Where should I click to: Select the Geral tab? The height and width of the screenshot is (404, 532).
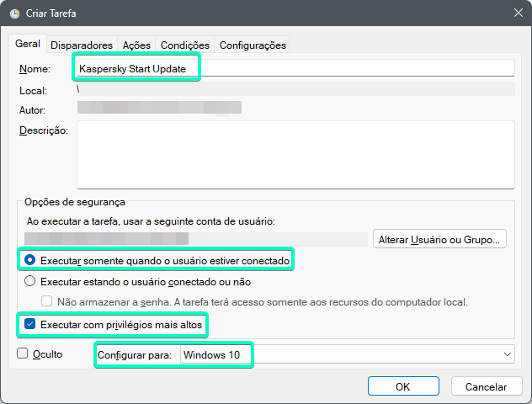[x=28, y=44]
